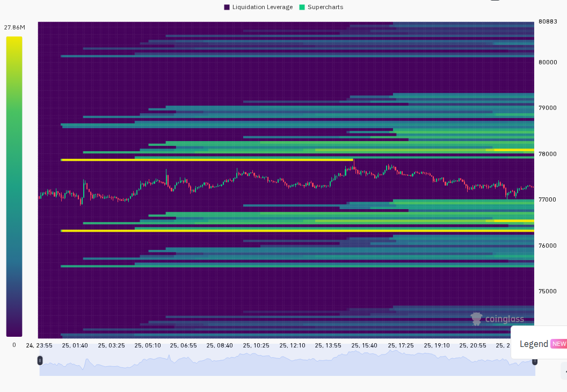Click the 80883 top price label
The height and width of the screenshot is (392, 567).
tap(548, 21)
